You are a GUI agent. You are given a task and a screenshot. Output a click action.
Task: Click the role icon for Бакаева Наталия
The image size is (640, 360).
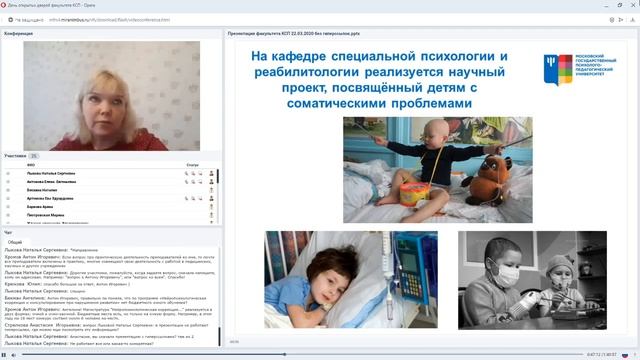click(211, 190)
